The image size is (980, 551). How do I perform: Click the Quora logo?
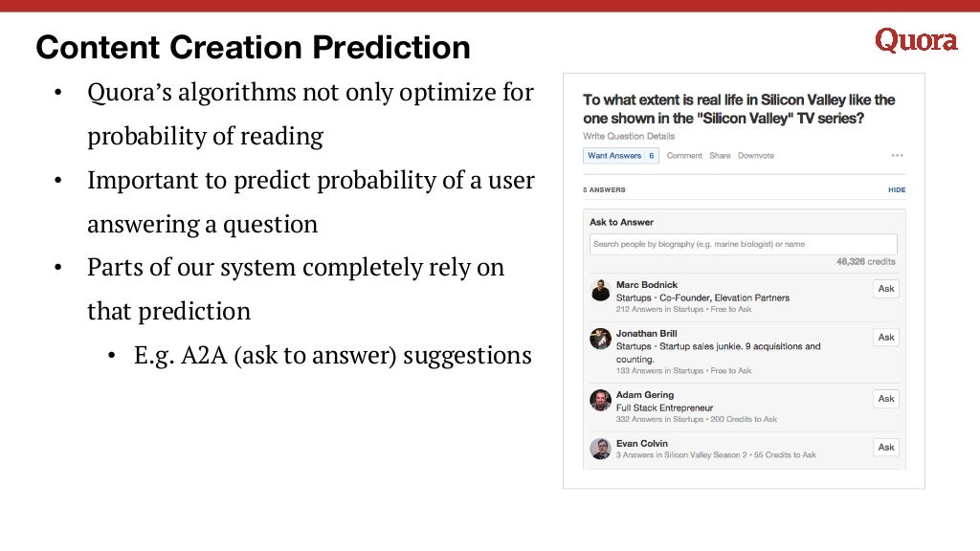coord(916,40)
